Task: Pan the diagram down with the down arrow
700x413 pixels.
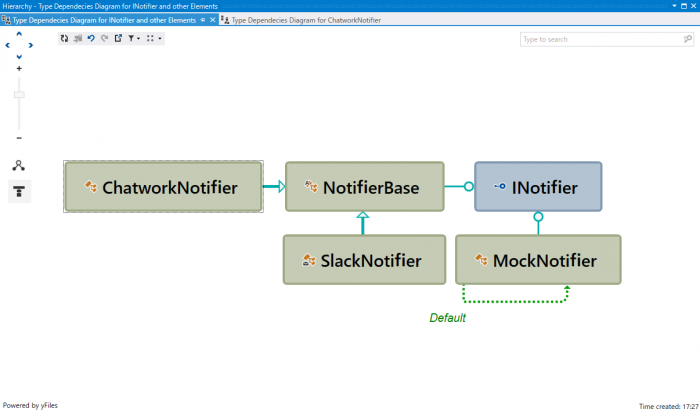Action: 19,57
